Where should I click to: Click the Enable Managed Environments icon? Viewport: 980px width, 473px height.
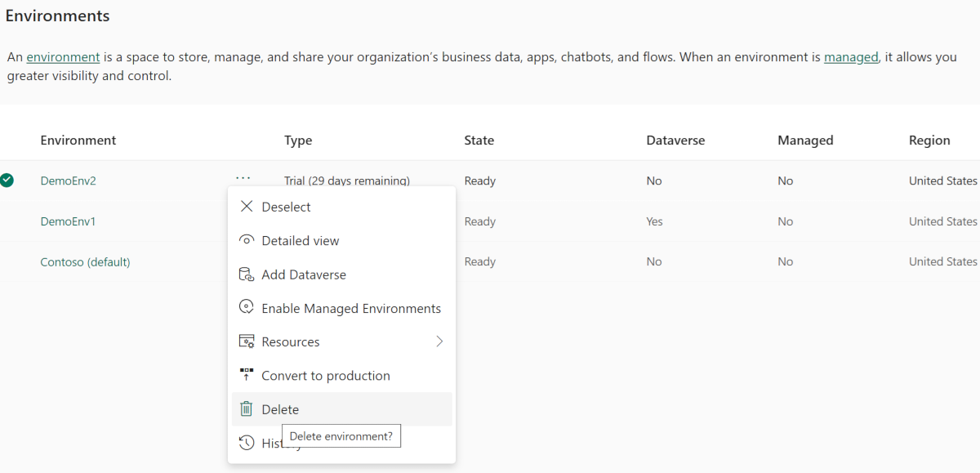[x=247, y=307]
